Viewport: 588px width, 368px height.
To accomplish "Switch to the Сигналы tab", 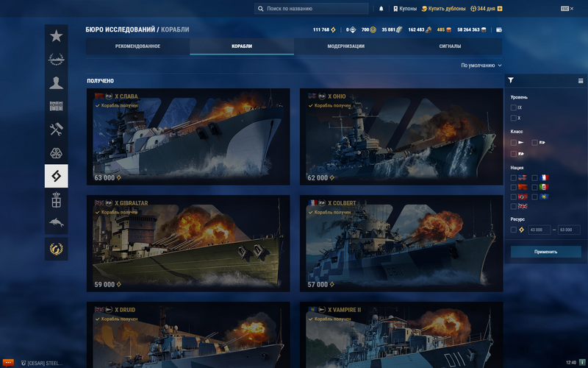I will 450,46.
